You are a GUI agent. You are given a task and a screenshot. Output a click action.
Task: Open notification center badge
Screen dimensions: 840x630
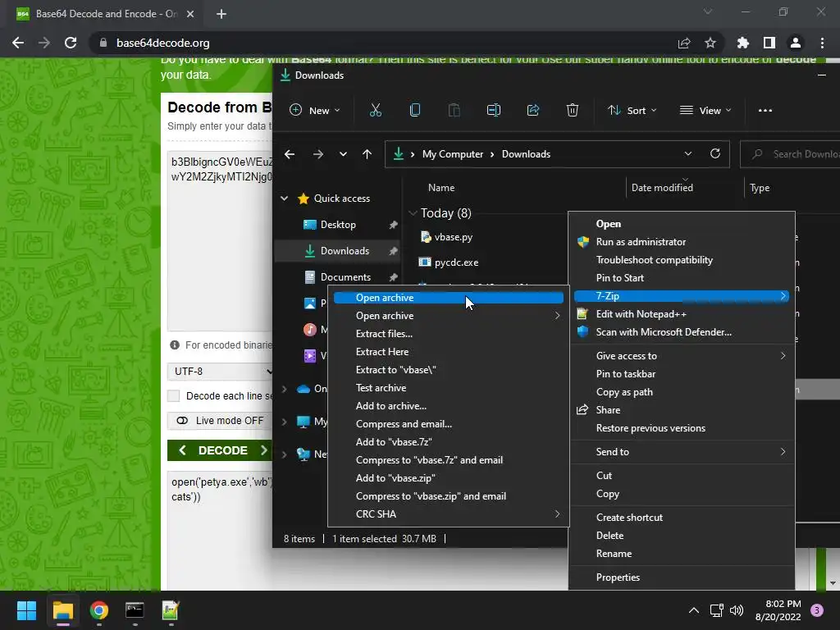pos(817,610)
